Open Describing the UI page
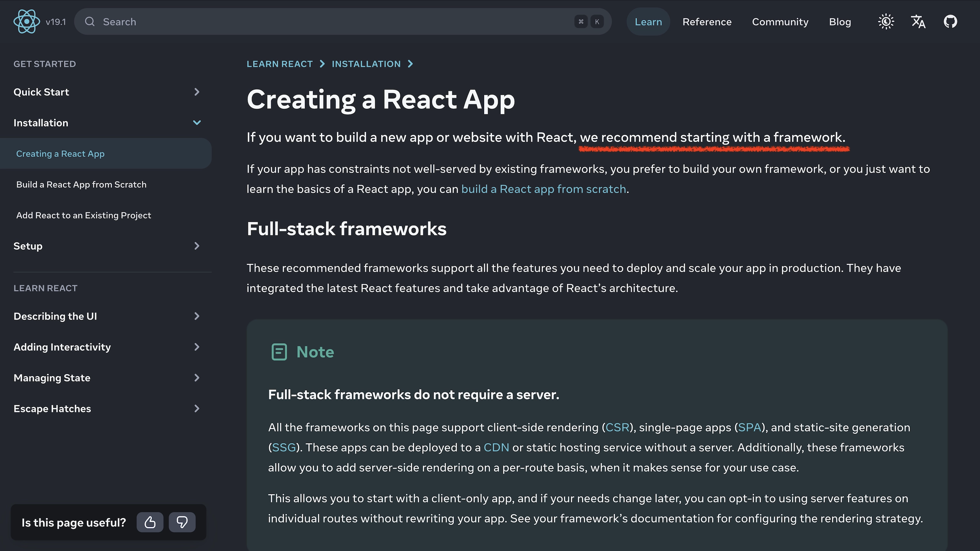Image resolution: width=980 pixels, height=551 pixels. coord(55,316)
